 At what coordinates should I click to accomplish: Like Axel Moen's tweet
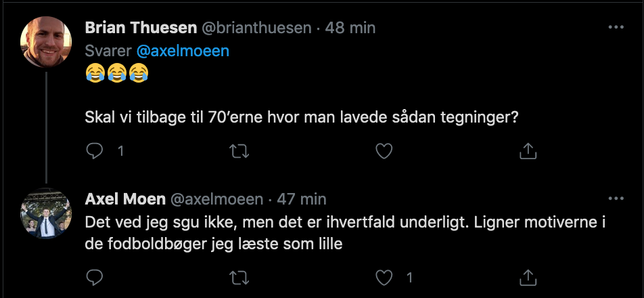pos(384,277)
